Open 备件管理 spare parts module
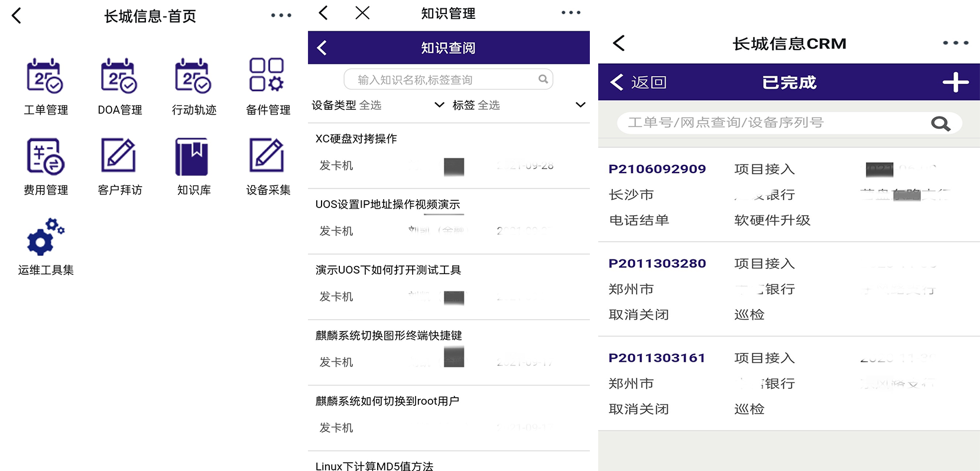Image resolution: width=980 pixels, height=471 pixels. pos(267,77)
